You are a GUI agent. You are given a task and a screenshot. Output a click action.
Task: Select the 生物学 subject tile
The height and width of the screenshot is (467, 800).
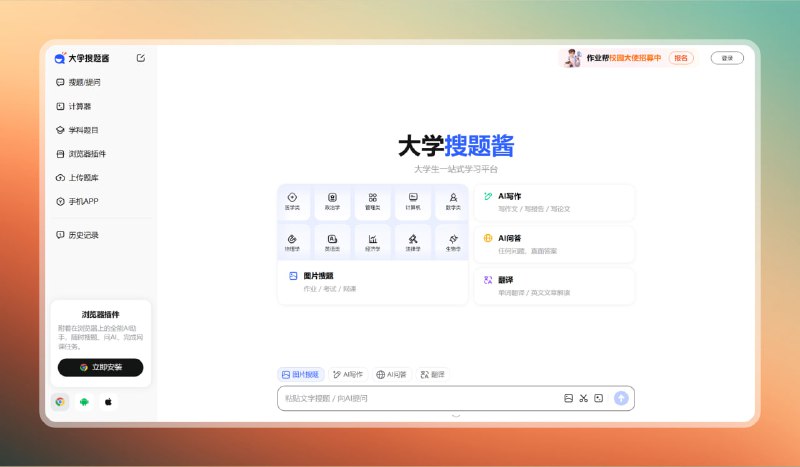(x=453, y=243)
